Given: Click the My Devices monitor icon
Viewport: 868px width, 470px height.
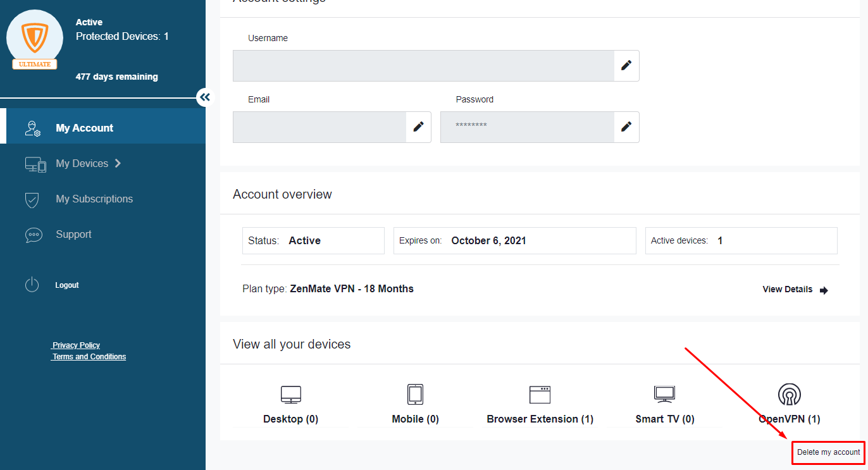Looking at the screenshot, I should point(35,164).
